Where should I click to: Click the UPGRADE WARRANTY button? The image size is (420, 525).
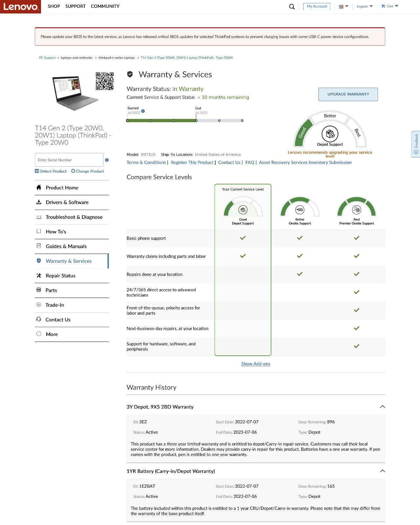coord(348,94)
